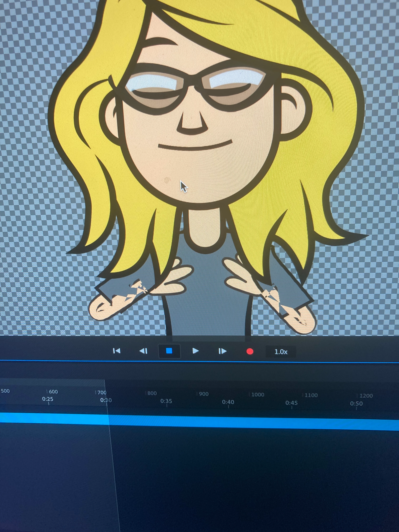Click the 0:25 mark on the timeline ruler
The width and height of the screenshot is (399, 532).
(48, 400)
